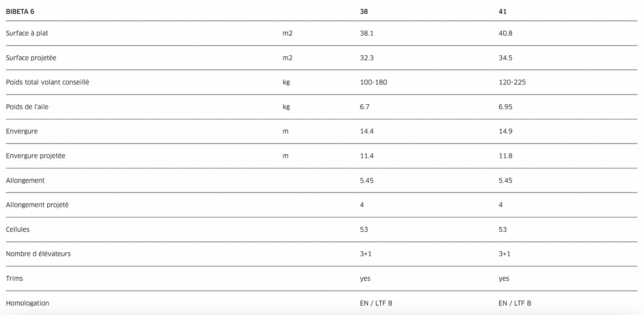Click the 34.5 projected surface value
This screenshot has width=644, height=315.
(505, 58)
